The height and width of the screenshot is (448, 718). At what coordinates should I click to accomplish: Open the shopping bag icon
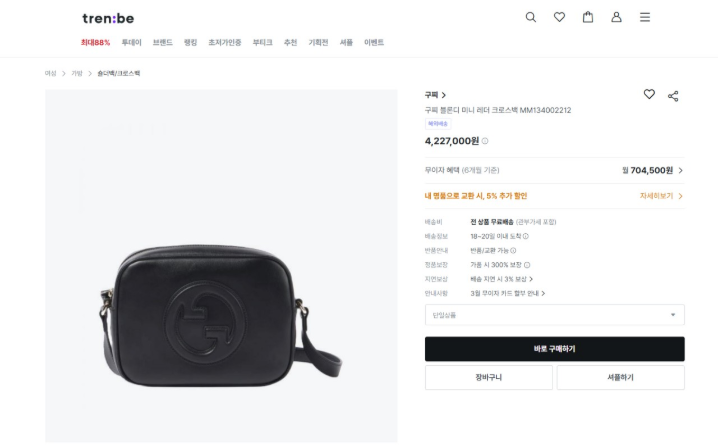pyautogui.click(x=588, y=17)
